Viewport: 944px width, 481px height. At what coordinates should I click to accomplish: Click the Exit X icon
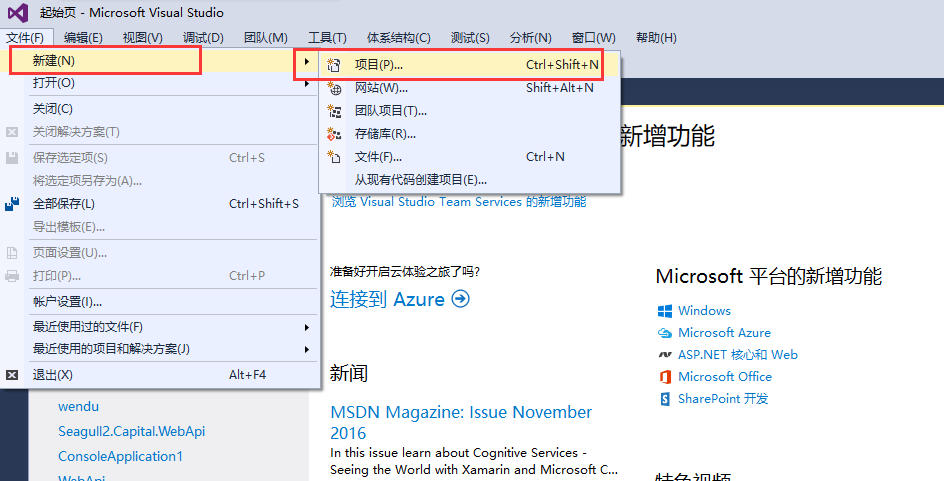click(12, 374)
